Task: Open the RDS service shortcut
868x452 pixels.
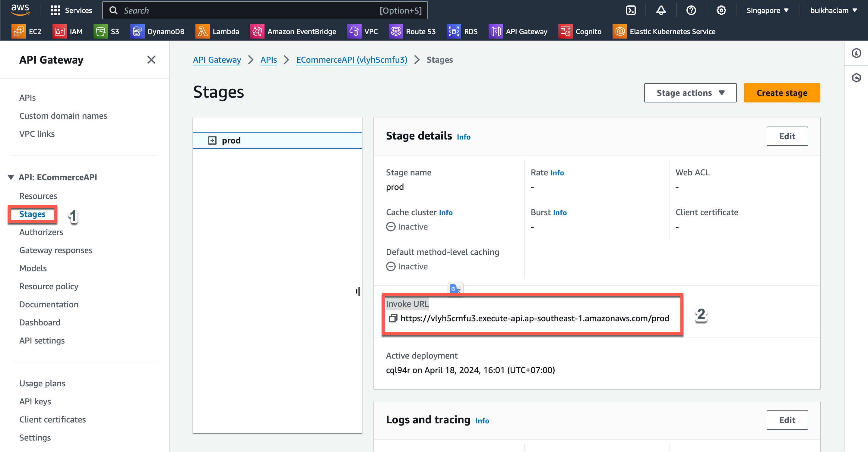Action: (x=462, y=31)
